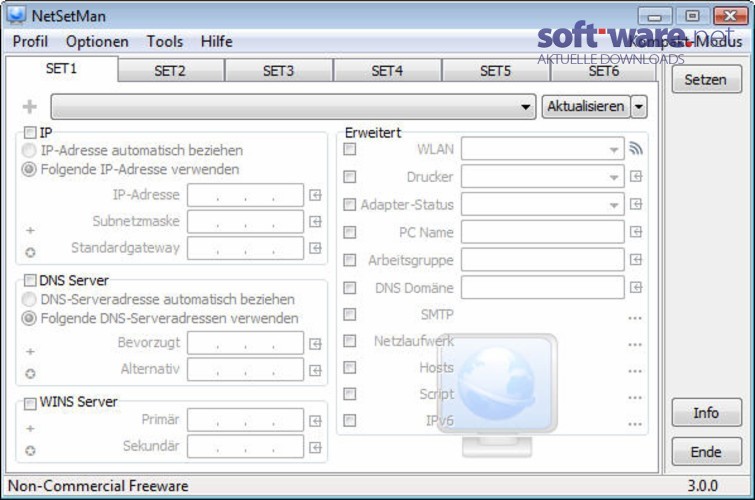Click the fetch-current-value icon beside Standardgateway
The height and width of the screenshot is (500, 755).
315,248
